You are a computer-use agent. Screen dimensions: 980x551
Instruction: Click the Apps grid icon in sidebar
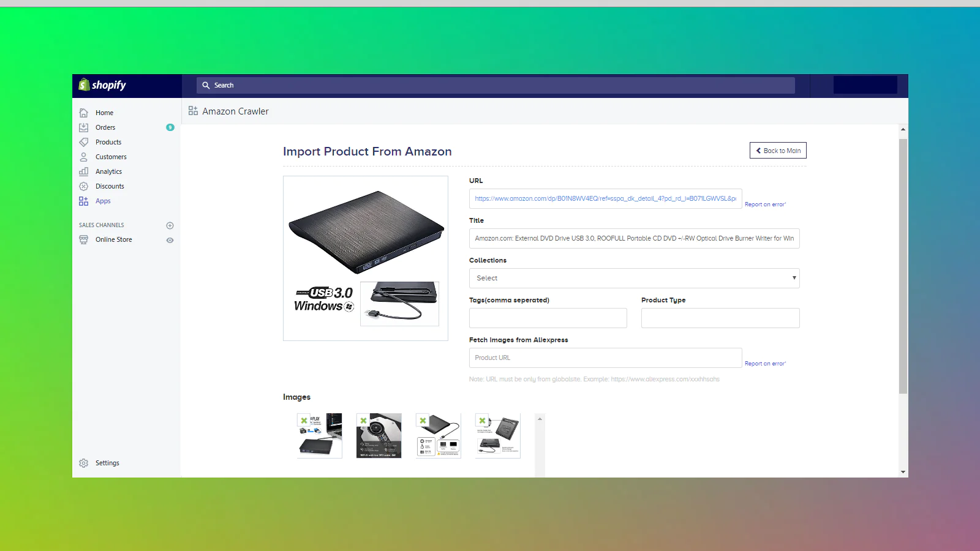pyautogui.click(x=84, y=201)
